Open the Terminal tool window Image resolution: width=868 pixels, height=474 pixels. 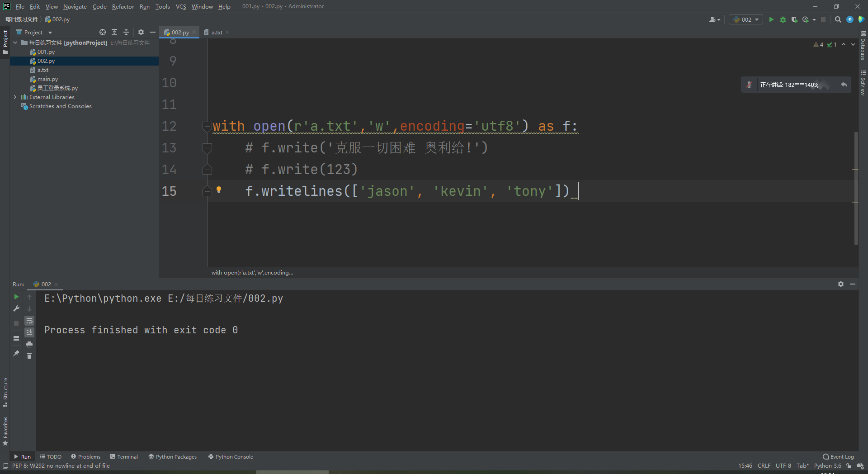point(124,457)
